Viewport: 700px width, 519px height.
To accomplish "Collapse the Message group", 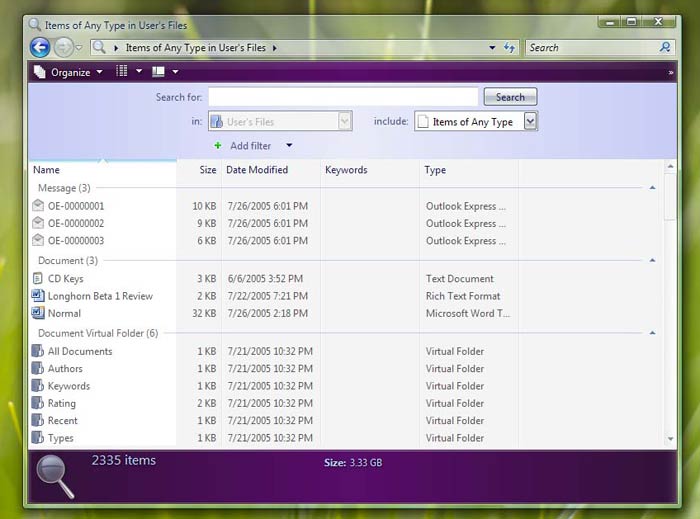I will [652, 188].
